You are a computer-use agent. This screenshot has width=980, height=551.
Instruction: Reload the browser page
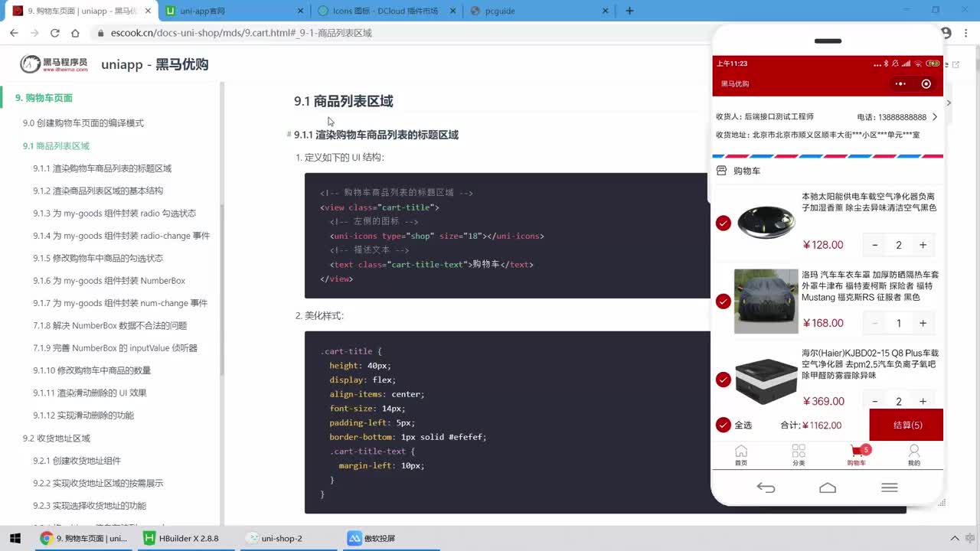pos(55,33)
